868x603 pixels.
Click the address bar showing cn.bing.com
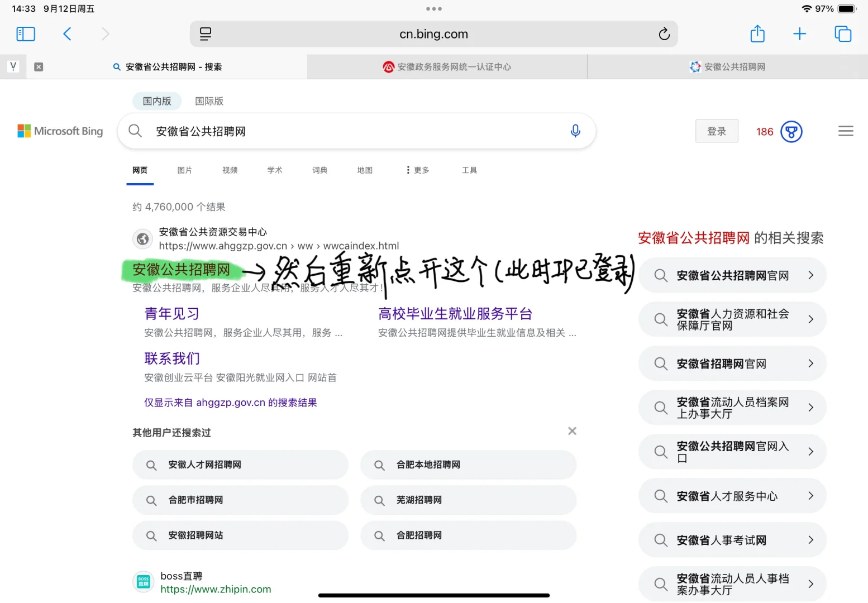(x=434, y=34)
